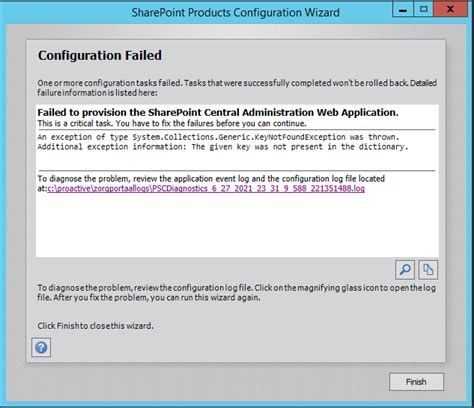Click Finish to close the wizard
The image size is (474, 408).
pos(416,382)
